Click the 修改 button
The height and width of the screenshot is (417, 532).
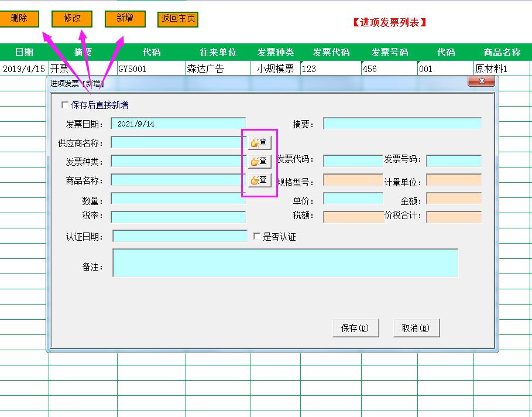(73, 18)
